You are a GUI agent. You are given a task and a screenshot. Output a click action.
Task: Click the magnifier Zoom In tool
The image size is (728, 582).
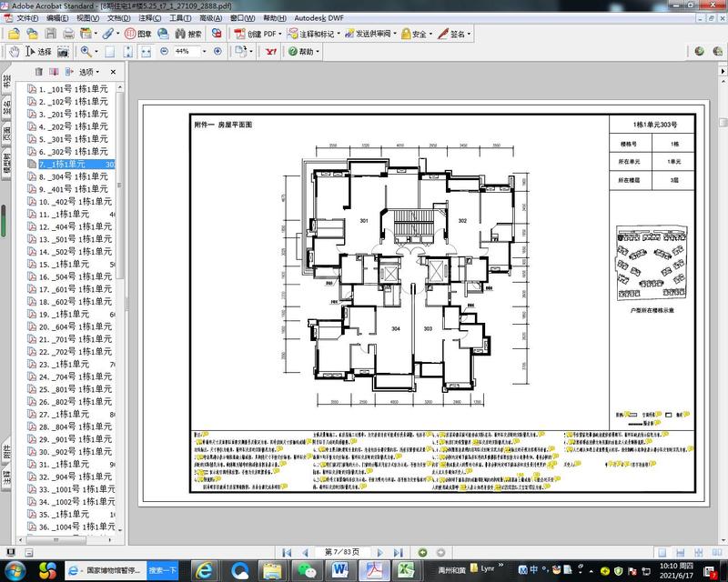click(86, 52)
